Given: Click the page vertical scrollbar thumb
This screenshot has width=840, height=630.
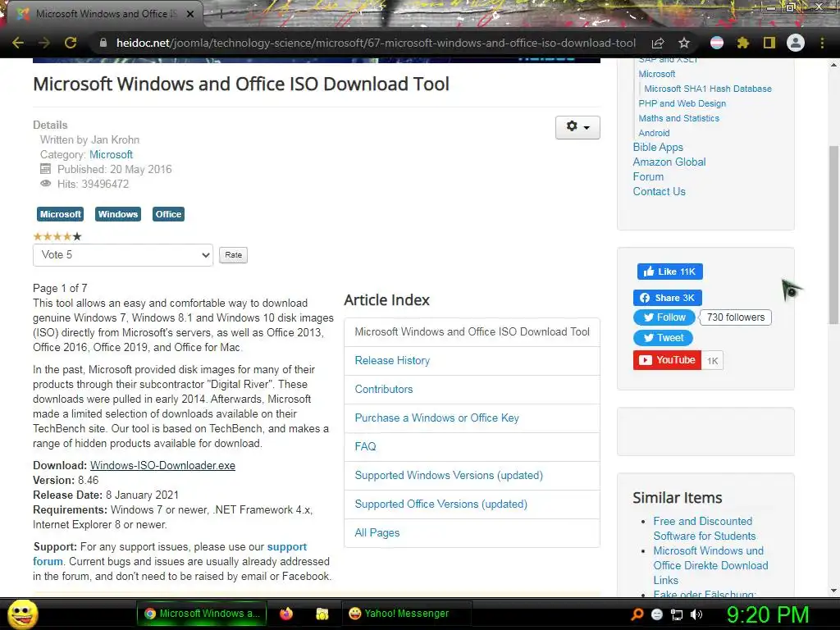Looking at the screenshot, I should click(833, 235).
